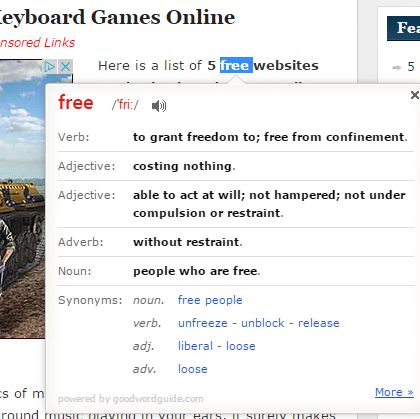Click the adverb synonym loose
The height and width of the screenshot is (419, 420).
click(x=193, y=369)
